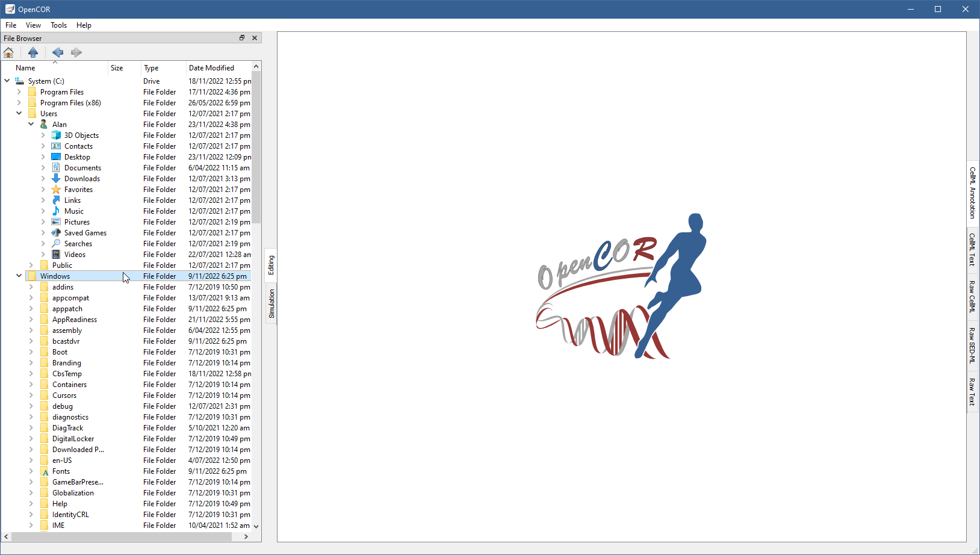Open the View menu

tap(33, 25)
